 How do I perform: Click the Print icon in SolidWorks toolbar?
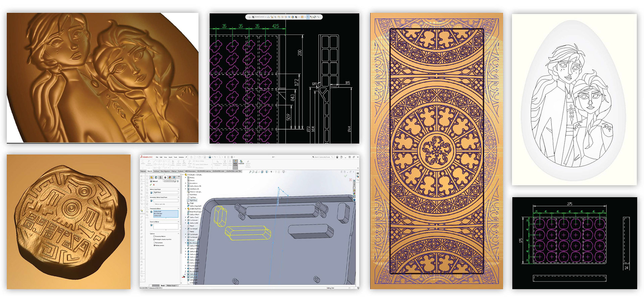(210, 157)
